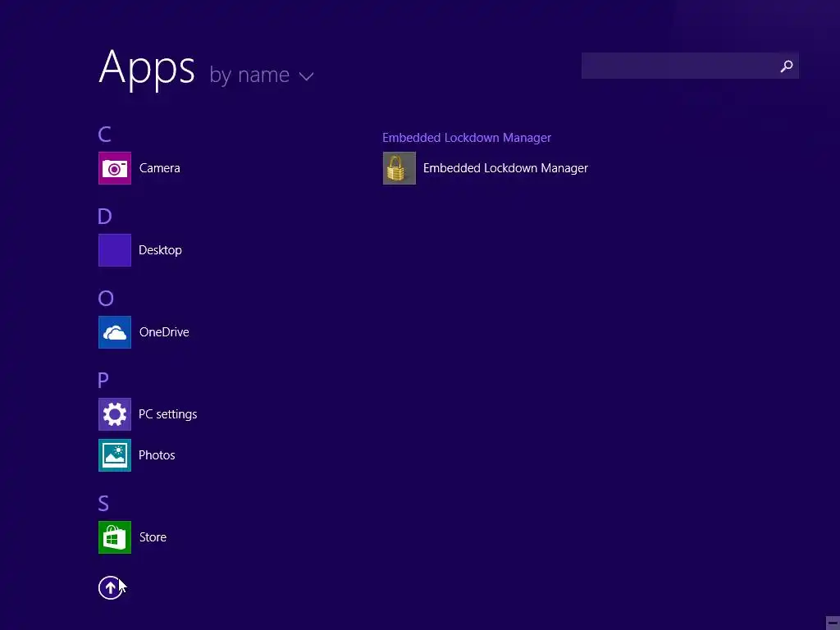Click the 'Camera' app label
Screen dimensions: 840x630
[160, 168]
